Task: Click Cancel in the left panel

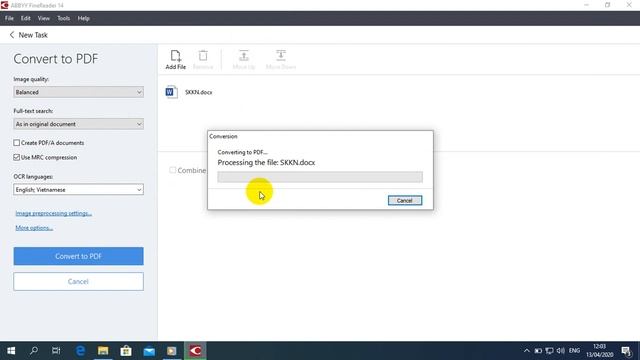Action: click(x=78, y=282)
